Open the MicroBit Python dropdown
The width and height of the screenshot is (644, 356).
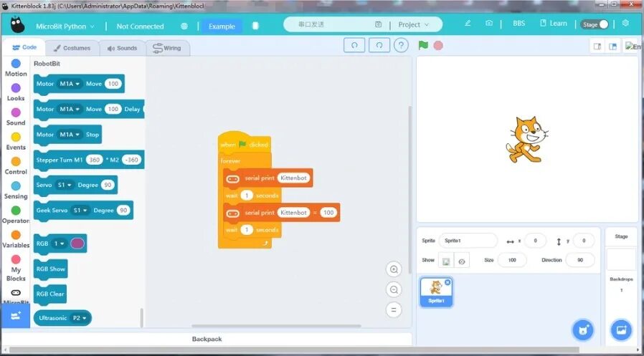tap(65, 27)
